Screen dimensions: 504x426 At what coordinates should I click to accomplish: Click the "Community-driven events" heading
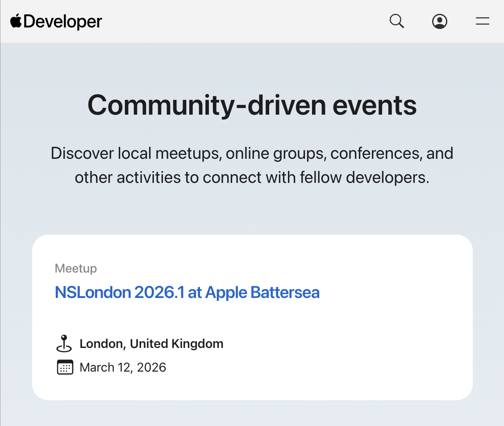[x=252, y=105]
